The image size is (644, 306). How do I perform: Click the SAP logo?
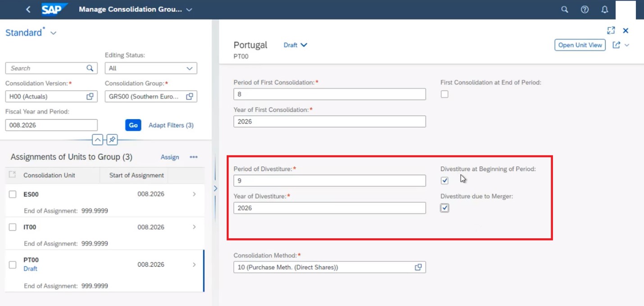click(54, 9)
